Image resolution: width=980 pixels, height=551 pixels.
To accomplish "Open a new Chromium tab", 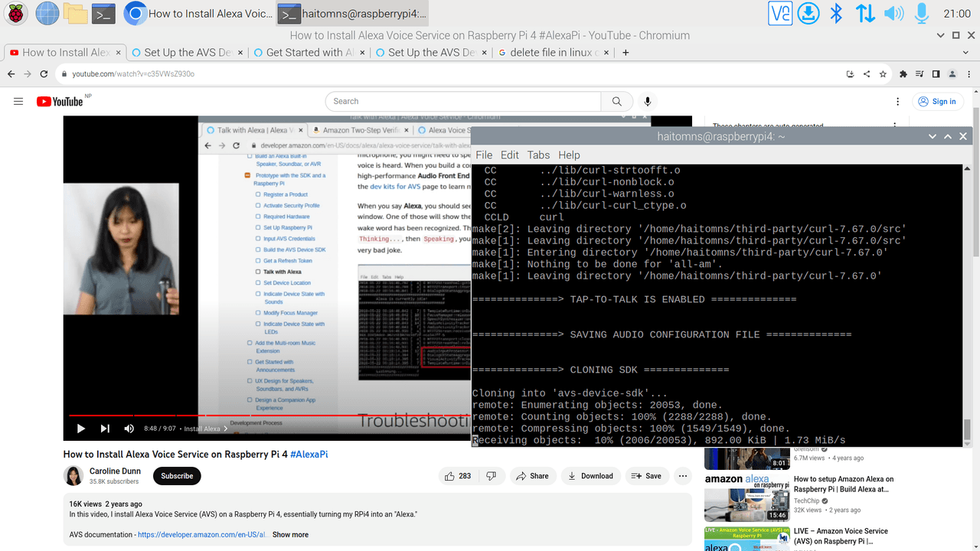I will [x=626, y=53].
